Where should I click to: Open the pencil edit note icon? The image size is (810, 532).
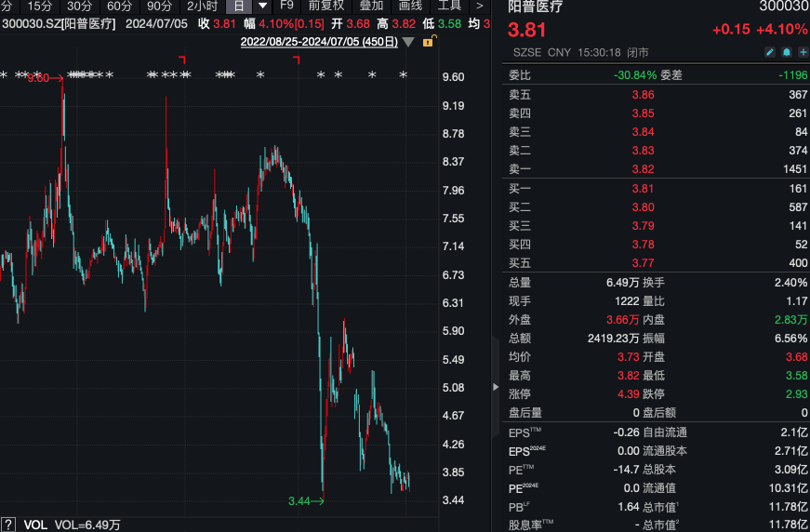(x=770, y=52)
